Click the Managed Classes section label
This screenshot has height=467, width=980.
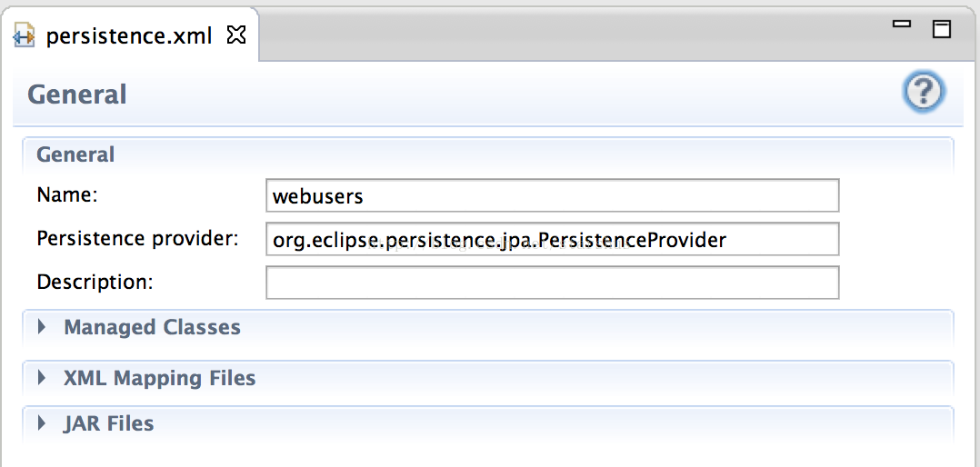(x=152, y=327)
